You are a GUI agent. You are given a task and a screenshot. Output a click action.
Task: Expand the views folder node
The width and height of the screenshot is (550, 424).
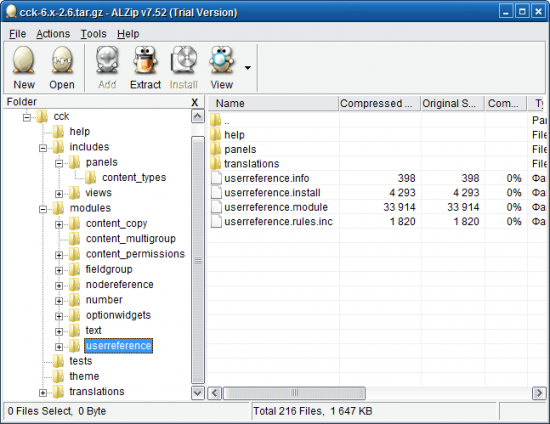pos(59,194)
